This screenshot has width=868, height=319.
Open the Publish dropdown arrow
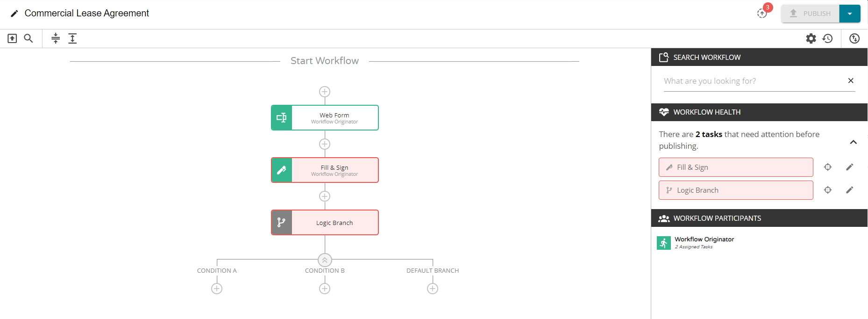pyautogui.click(x=851, y=14)
